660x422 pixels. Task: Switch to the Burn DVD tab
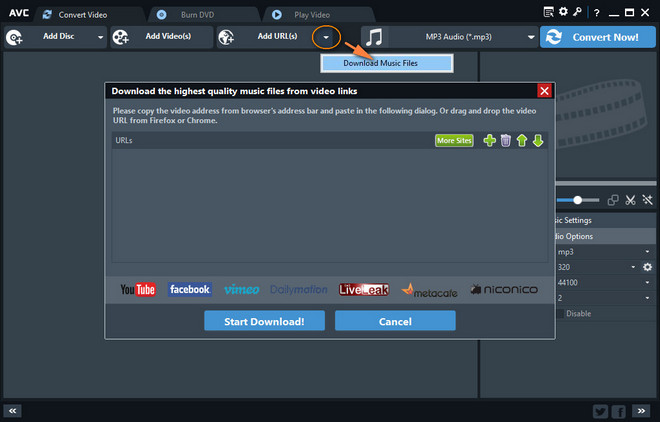tap(197, 15)
